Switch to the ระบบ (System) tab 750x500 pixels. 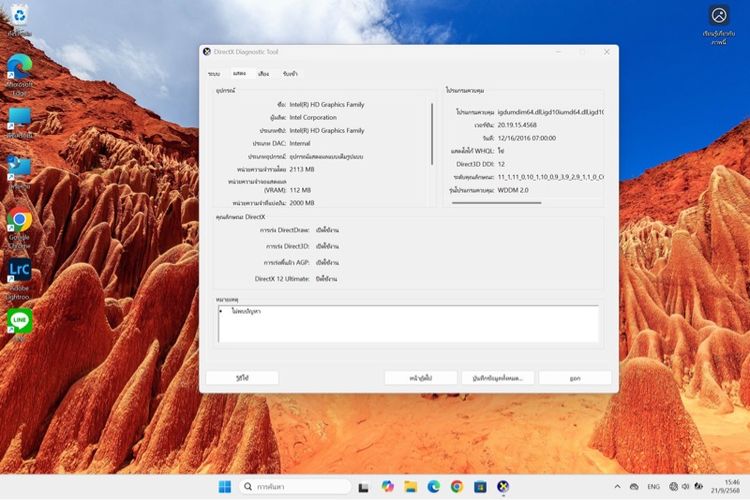pyautogui.click(x=214, y=74)
